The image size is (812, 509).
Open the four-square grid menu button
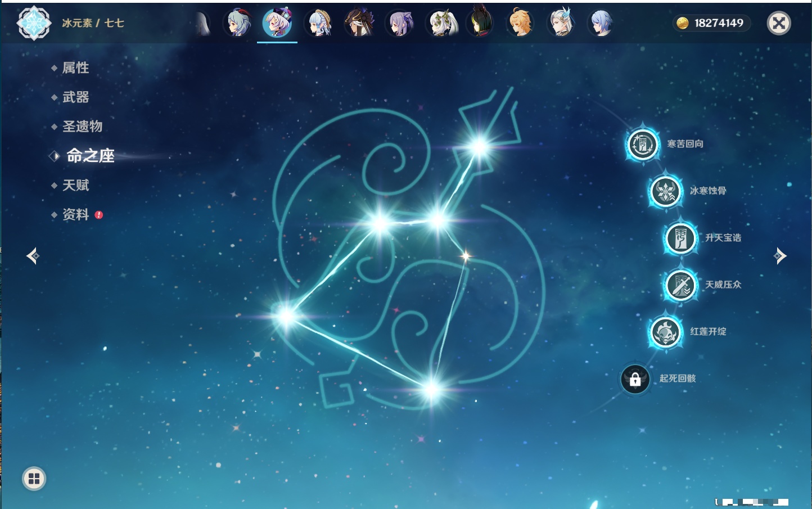34,479
